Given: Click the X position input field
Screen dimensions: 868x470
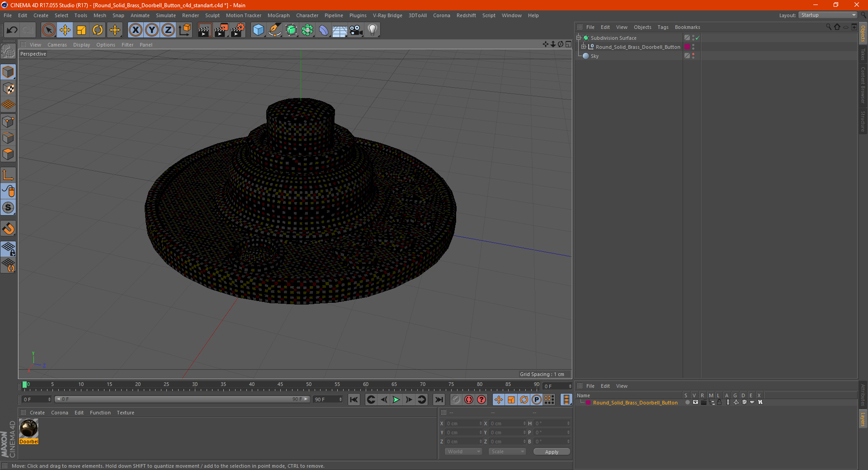Looking at the screenshot, I should 463,423.
